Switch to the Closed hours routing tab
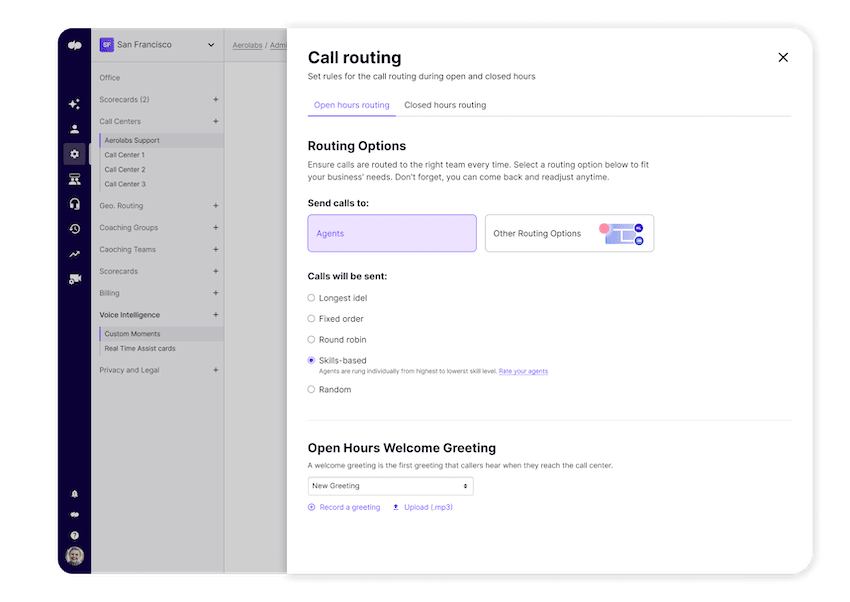850x602 pixels. pyautogui.click(x=444, y=104)
